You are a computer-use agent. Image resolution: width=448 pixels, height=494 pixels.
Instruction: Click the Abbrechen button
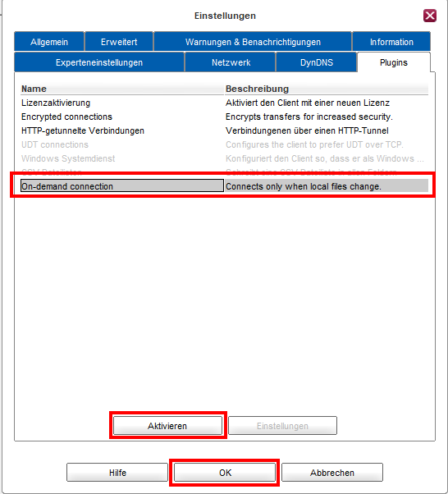[x=332, y=473]
